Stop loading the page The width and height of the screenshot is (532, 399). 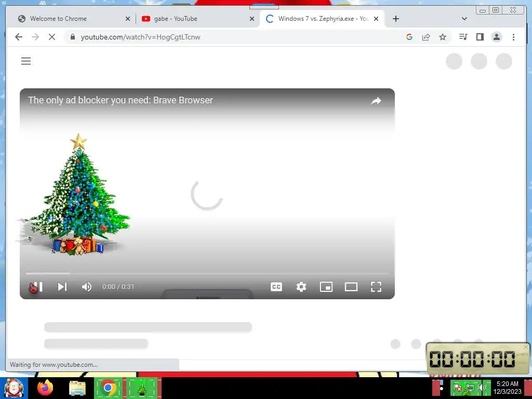click(x=52, y=37)
